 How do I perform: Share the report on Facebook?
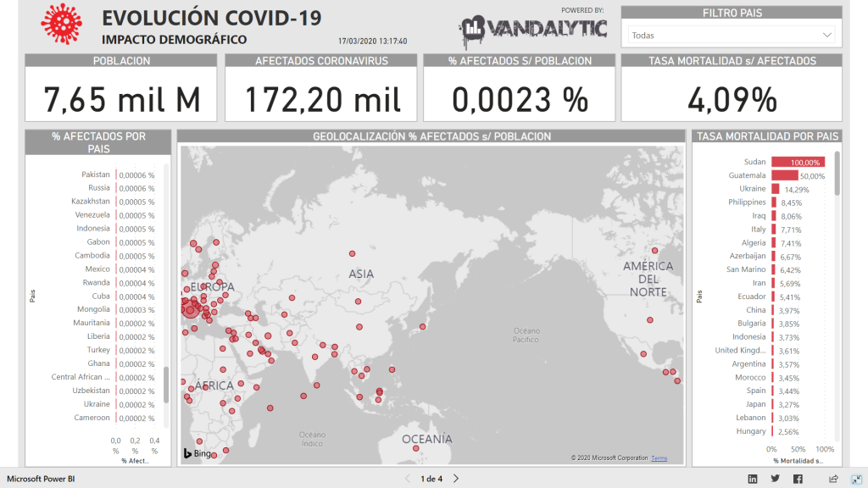tap(798, 479)
